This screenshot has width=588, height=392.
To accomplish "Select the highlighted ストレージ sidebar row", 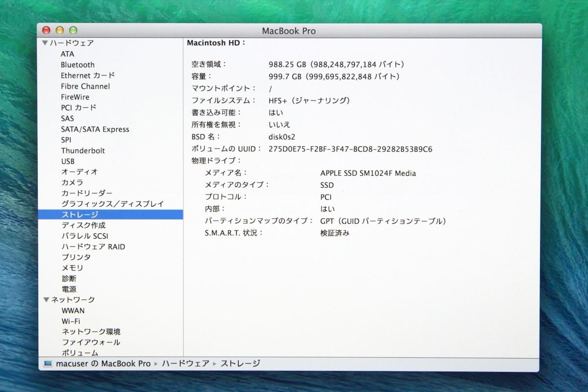I will point(110,215).
